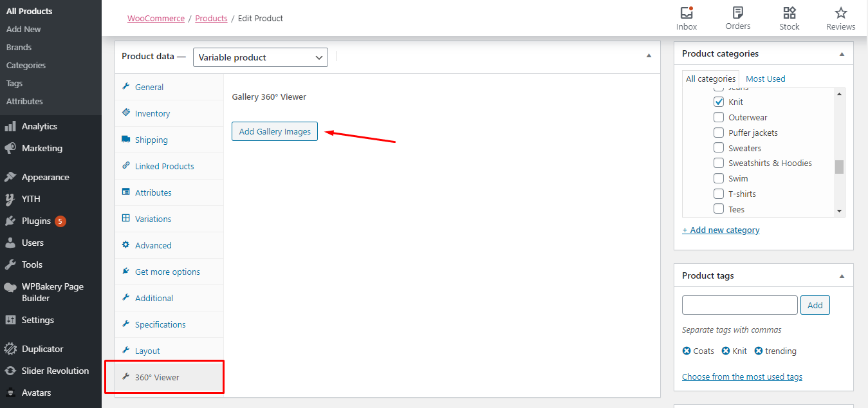The width and height of the screenshot is (868, 408).
Task: Collapse the Product categories panel
Action: coord(842,54)
